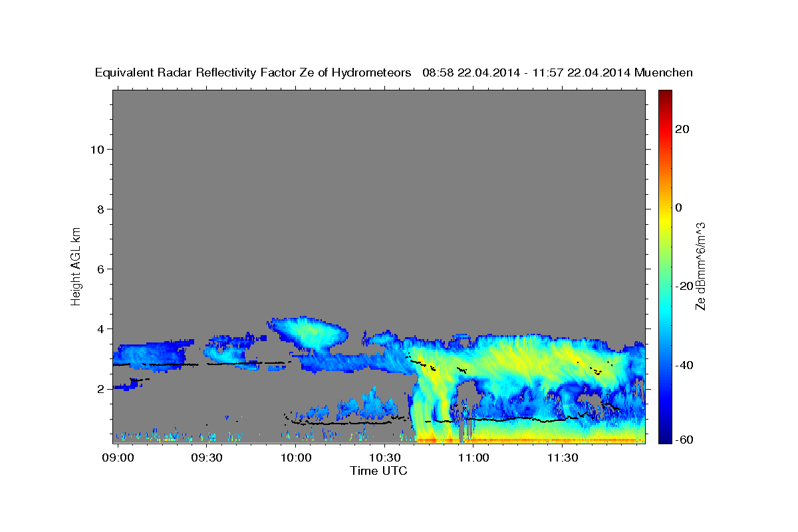This screenshot has height=532, width=798.
Task: Click the height tick label '2'
Action: click(x=101, y=389)
